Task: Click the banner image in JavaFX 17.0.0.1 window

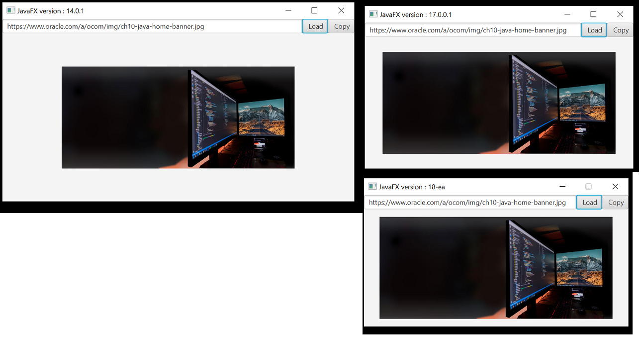Action: point(499,103)
